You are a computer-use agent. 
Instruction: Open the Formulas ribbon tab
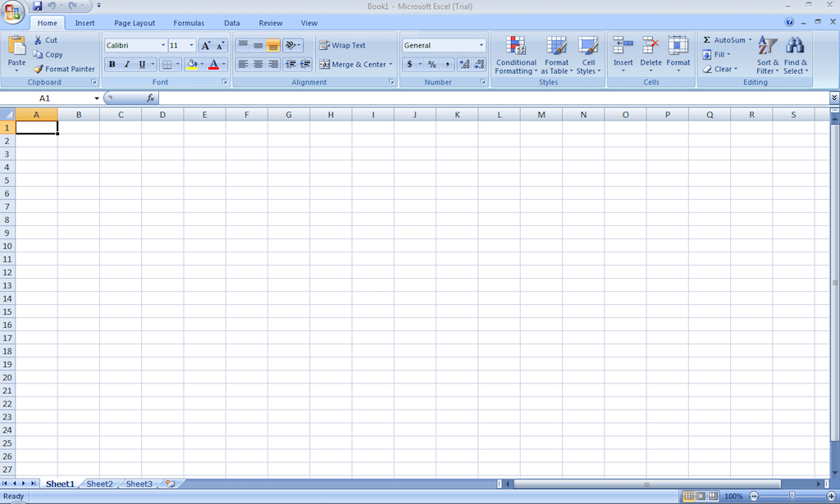(x=189, y=23)
